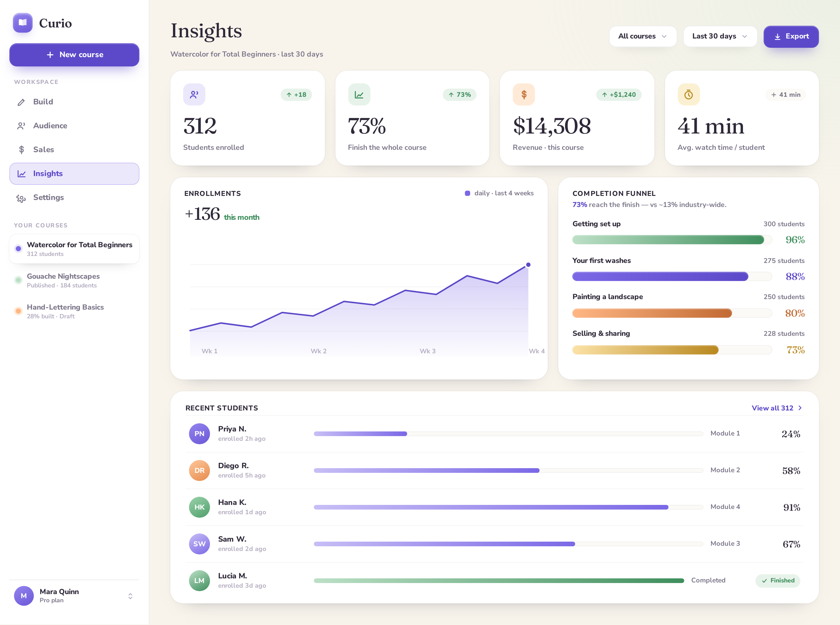840x625 pixels.
Task: Click the +18 enrollment change badge
Action: pyautogui.click(x=296, y=94)
